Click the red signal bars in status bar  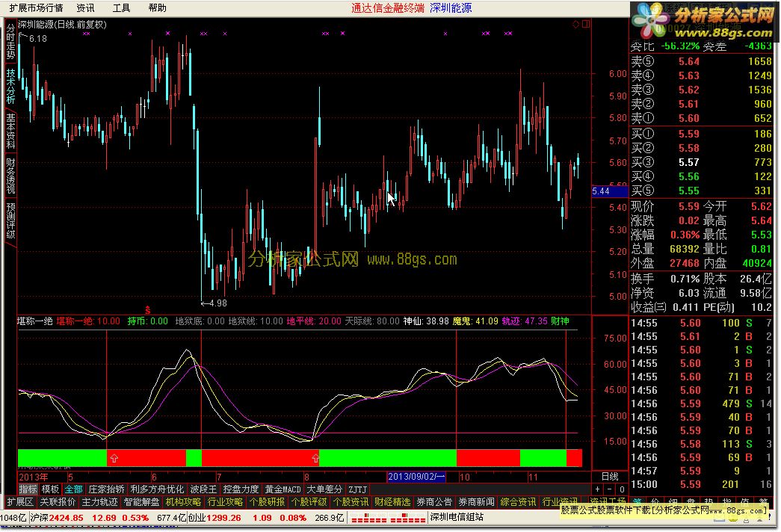pyautogui.click(x=388, y=518)
